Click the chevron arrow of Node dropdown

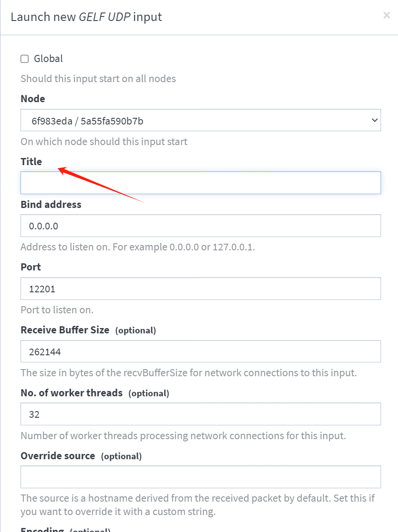pyautogui.click(x=375, y=120)
